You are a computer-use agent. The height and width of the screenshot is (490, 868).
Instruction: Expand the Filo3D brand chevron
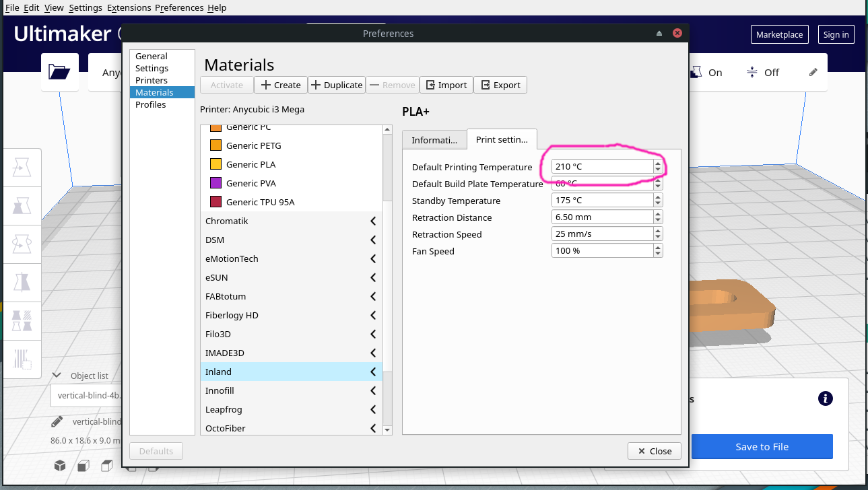pyautogui.click(x=373, y=334)
